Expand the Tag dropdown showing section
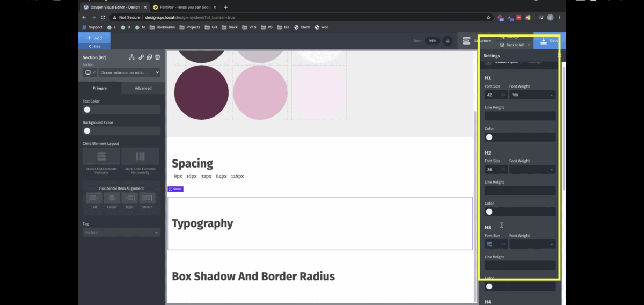Image resolution: width=644 pixels, height=305 pixels. point(121,233)
